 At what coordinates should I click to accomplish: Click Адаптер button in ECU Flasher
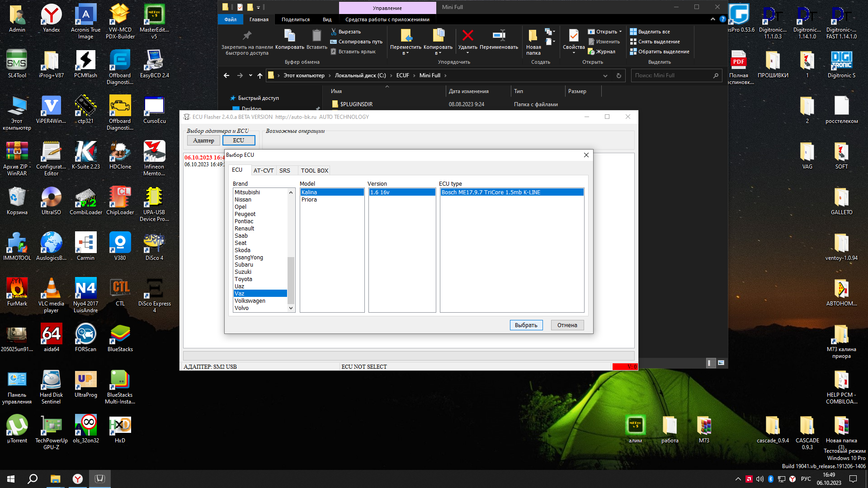coord(203,141)
